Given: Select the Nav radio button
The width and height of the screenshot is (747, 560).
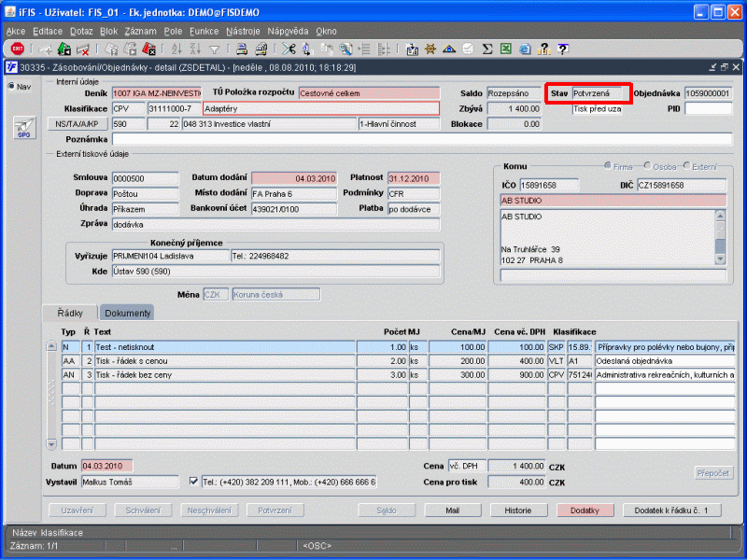Looking at the screenshot, I should (12, 87).
